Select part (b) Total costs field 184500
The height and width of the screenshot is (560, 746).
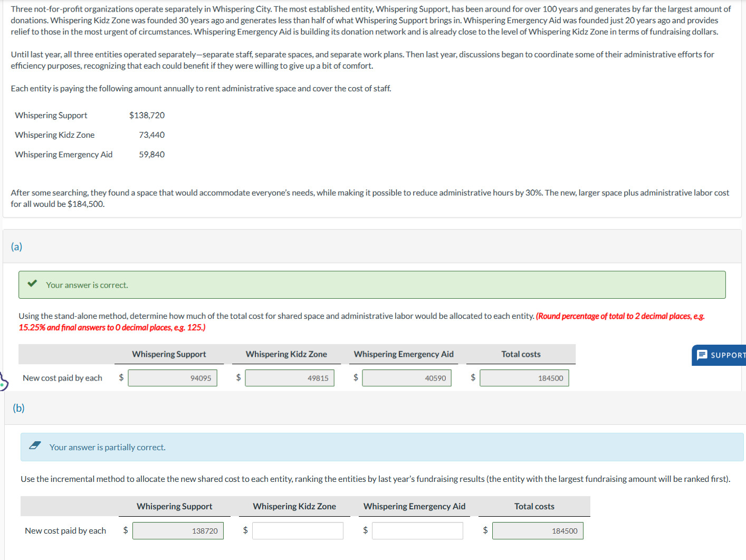(x=538, y=531)
